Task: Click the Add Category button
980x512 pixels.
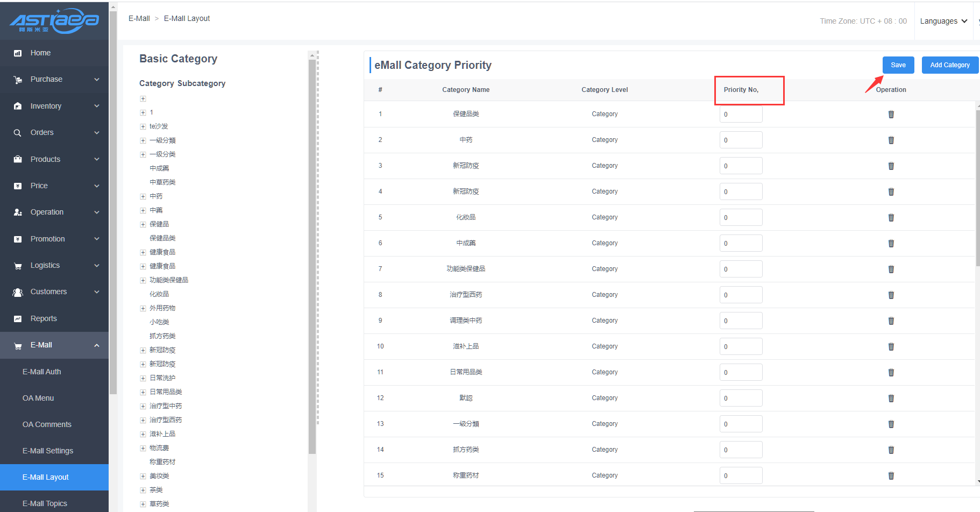Action: pos(949,65)
